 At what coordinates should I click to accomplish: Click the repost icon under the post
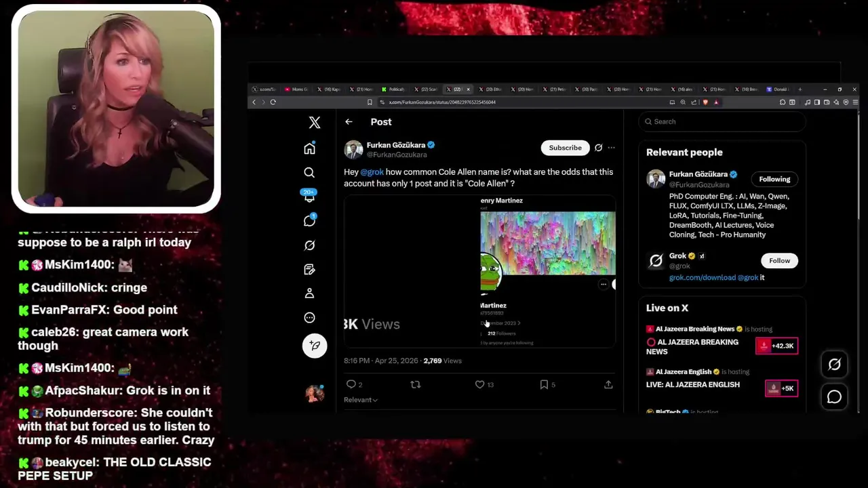click(416, 384)
